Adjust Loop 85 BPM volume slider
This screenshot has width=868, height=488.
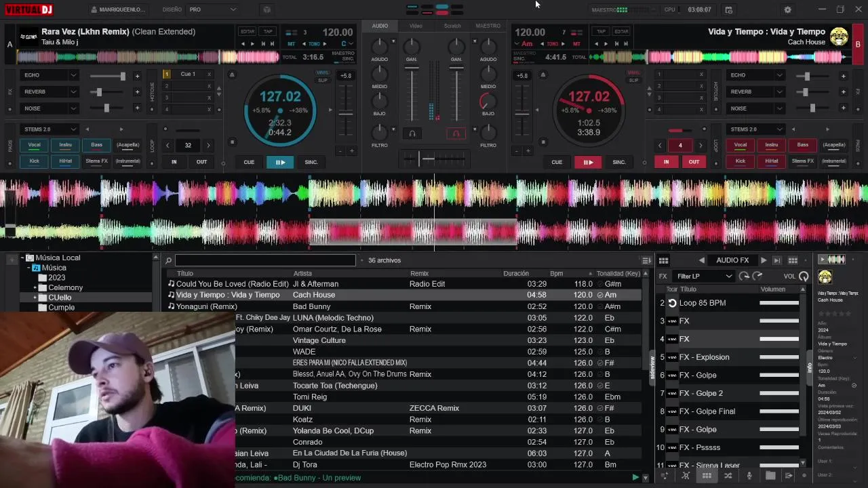779,303
